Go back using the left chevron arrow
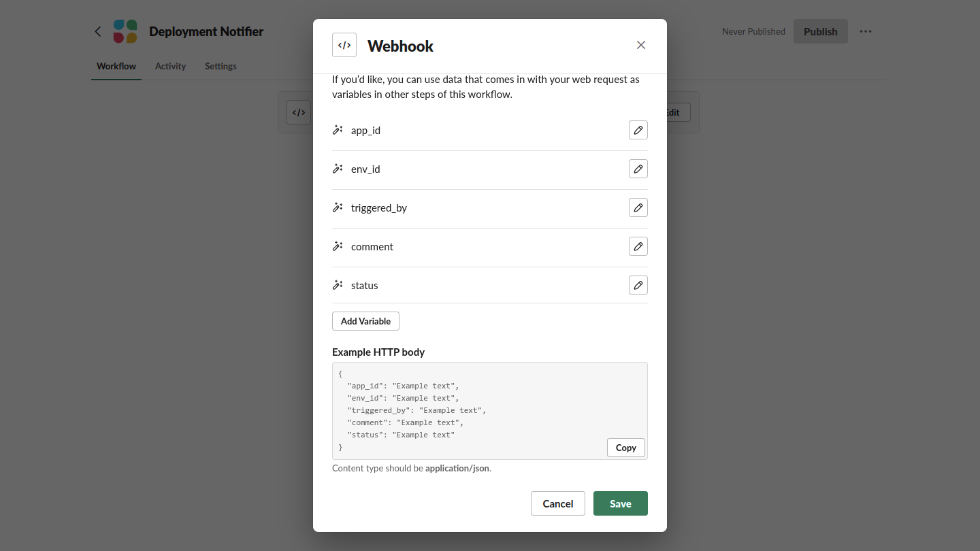 pos(98,31)
